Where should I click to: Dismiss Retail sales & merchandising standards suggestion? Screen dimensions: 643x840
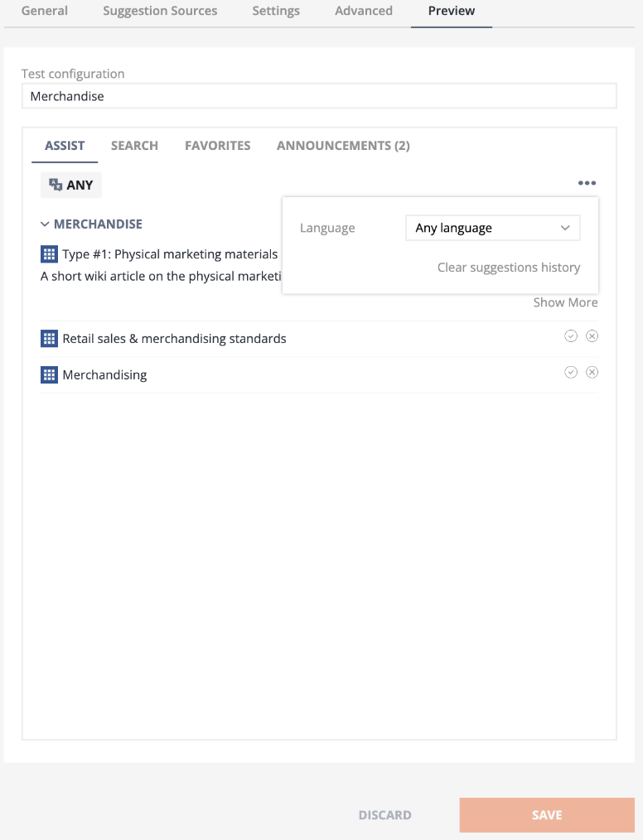[592, 336]
